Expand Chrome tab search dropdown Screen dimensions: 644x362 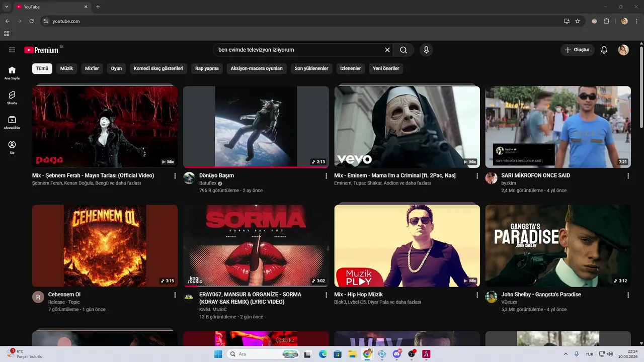coord(7,7)
